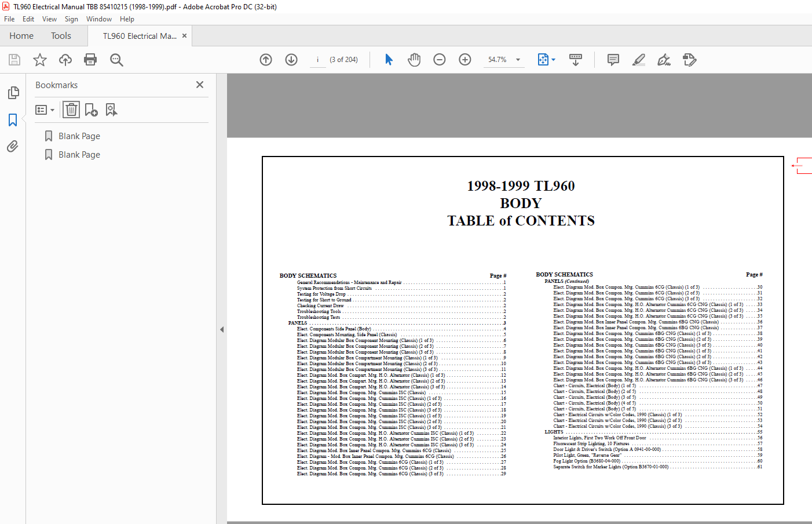
Task: Zoom in with plus button
Action: tap(465, 60)
